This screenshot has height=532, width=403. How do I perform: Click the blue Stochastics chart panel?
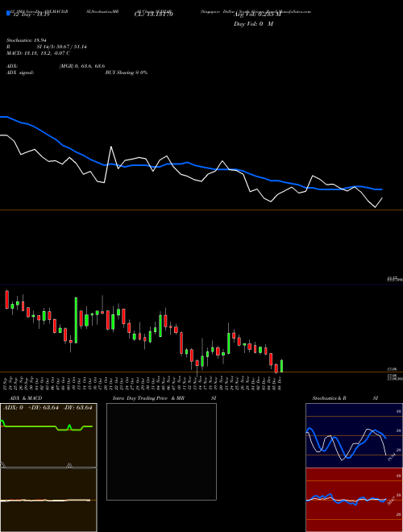click(354, 435)
